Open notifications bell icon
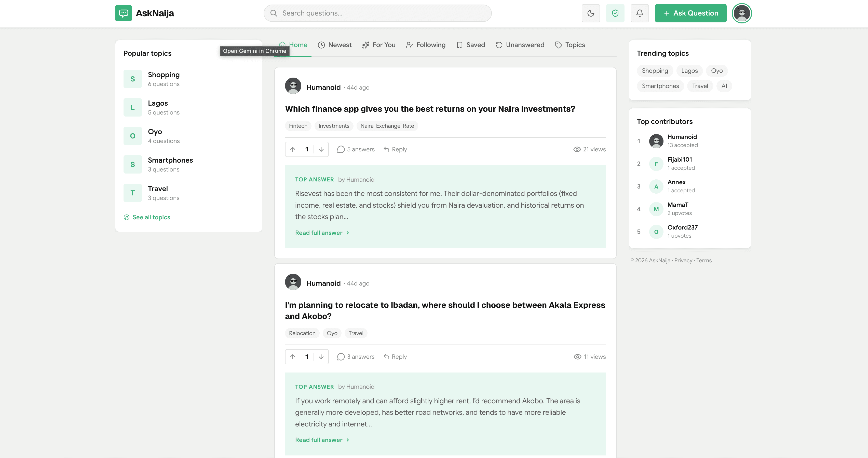 (x=640, y=13)
